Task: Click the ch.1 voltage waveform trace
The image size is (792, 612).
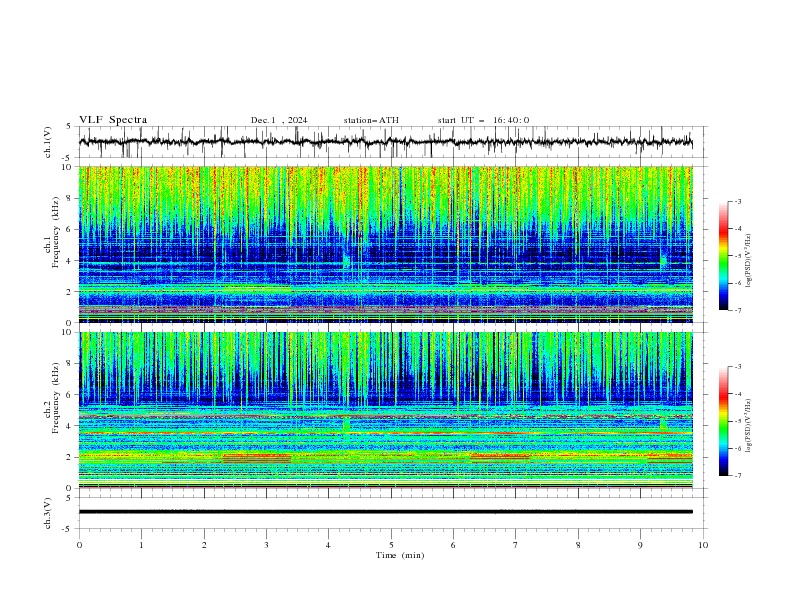Action: click(x=385, y=142)
